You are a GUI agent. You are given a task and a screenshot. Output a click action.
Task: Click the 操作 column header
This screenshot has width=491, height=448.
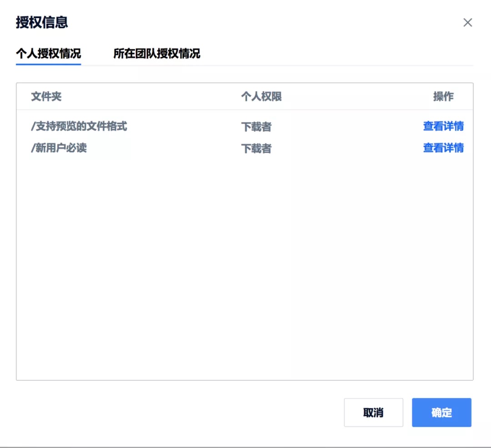[x=443, y=96]
